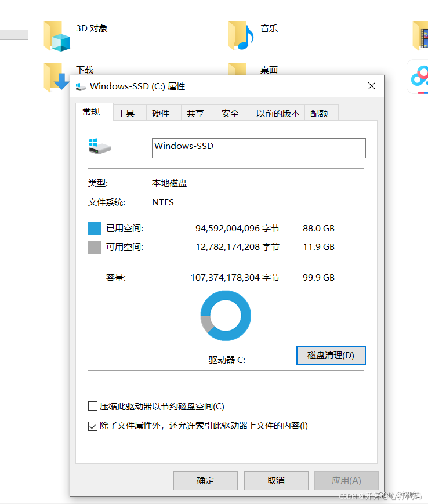
Task: Click the 应用(A) button
Action: [346, 481]
